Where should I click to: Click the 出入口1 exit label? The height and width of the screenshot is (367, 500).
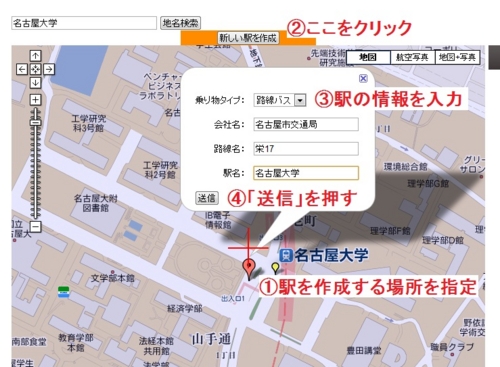pos(233,298)
